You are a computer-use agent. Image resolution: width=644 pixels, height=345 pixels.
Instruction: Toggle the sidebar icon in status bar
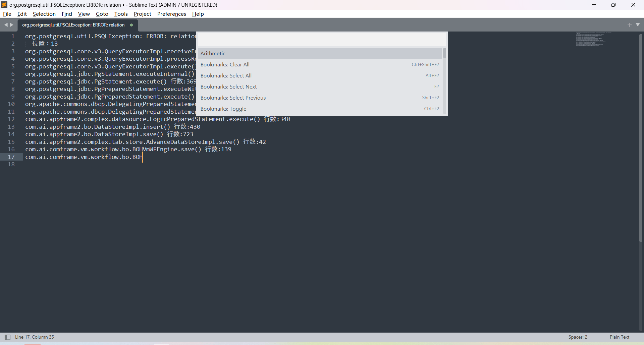(7, 337)
